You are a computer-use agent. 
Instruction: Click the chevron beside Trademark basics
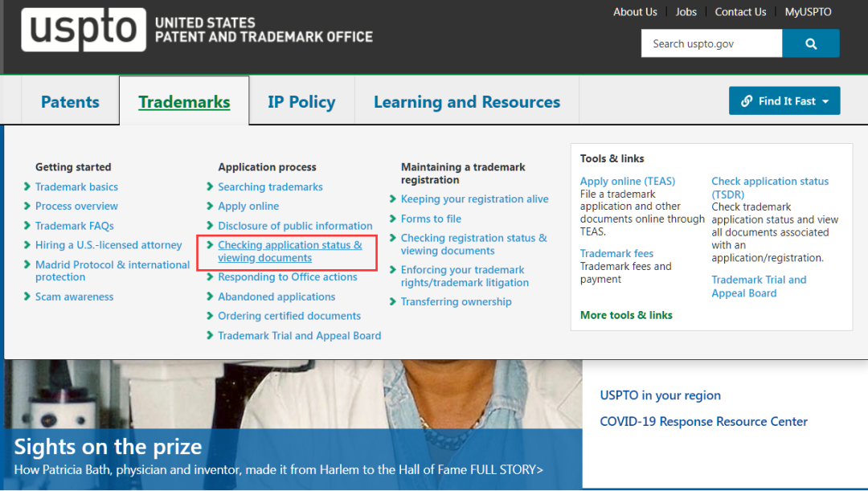tap(27, 186)
